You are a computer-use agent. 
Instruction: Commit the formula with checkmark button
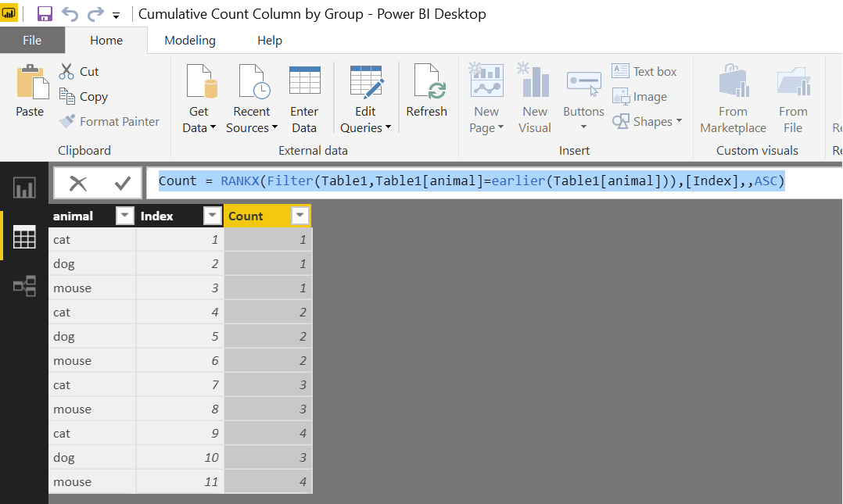pos(123,183)
